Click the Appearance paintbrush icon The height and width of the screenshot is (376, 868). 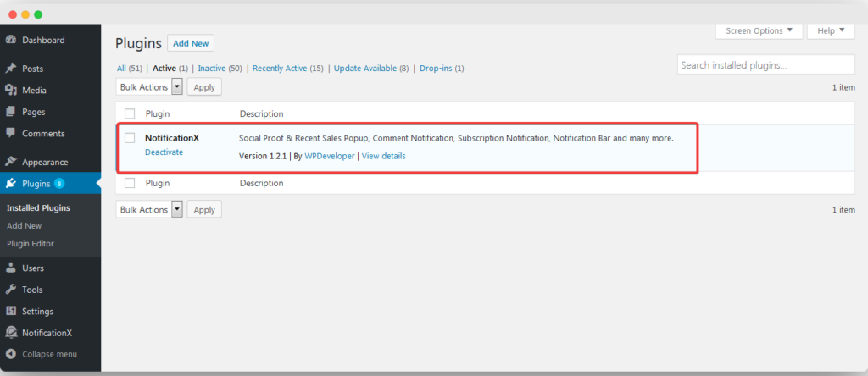click(11, 162)
